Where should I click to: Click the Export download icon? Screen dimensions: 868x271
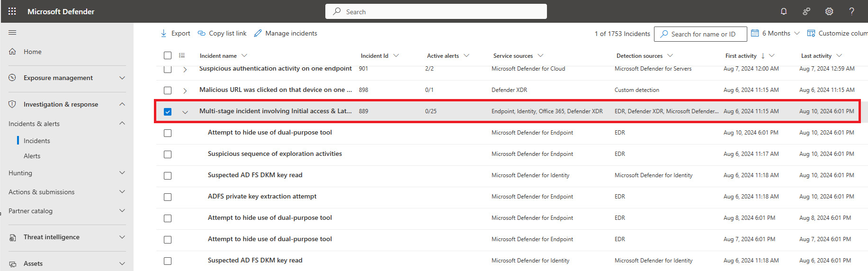[x=164, y=33]
